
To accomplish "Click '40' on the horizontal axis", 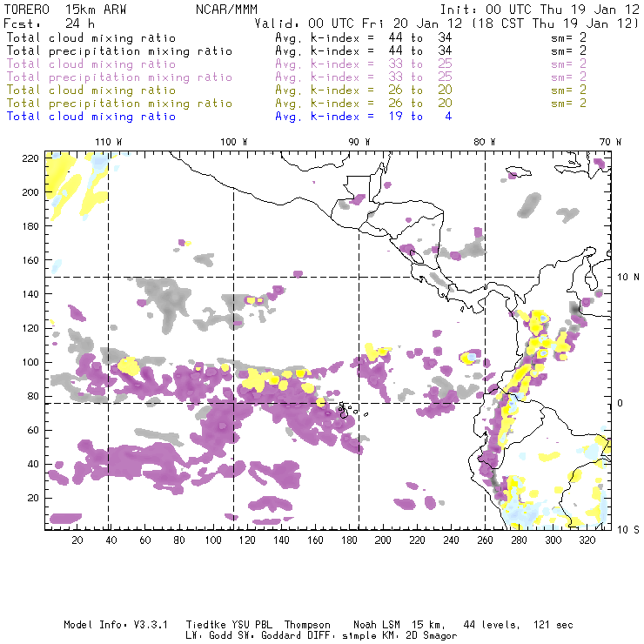I will click(x=111, y=540).
